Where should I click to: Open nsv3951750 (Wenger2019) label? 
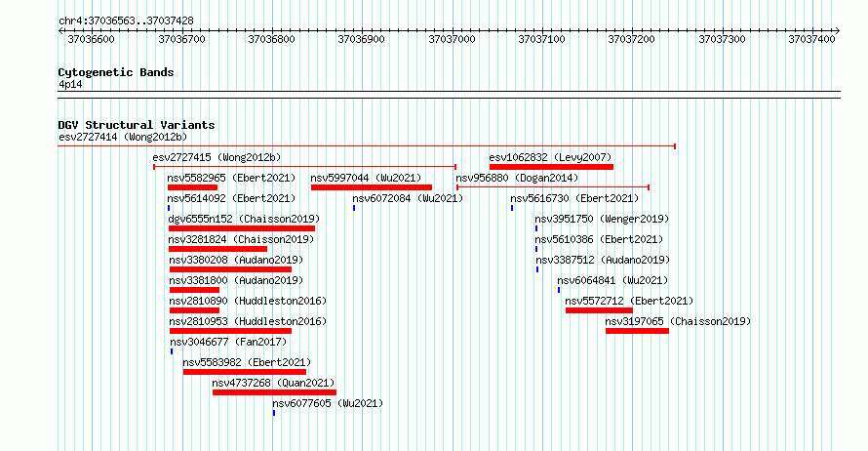(602, 219)
